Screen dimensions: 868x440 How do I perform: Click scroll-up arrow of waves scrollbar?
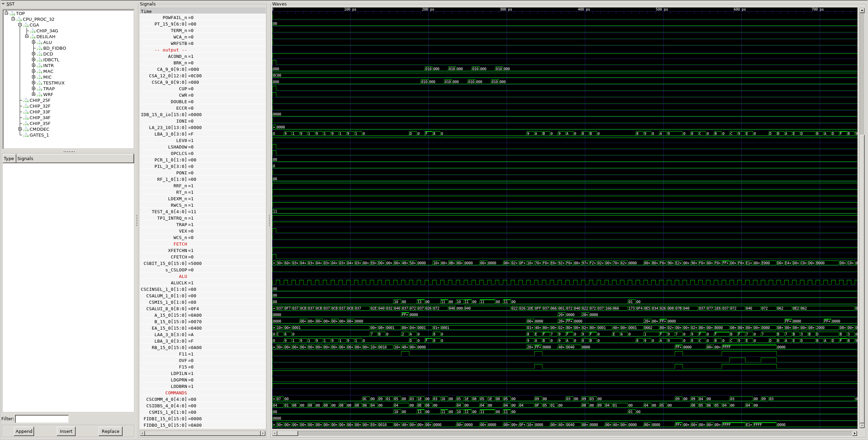(862, 10)
